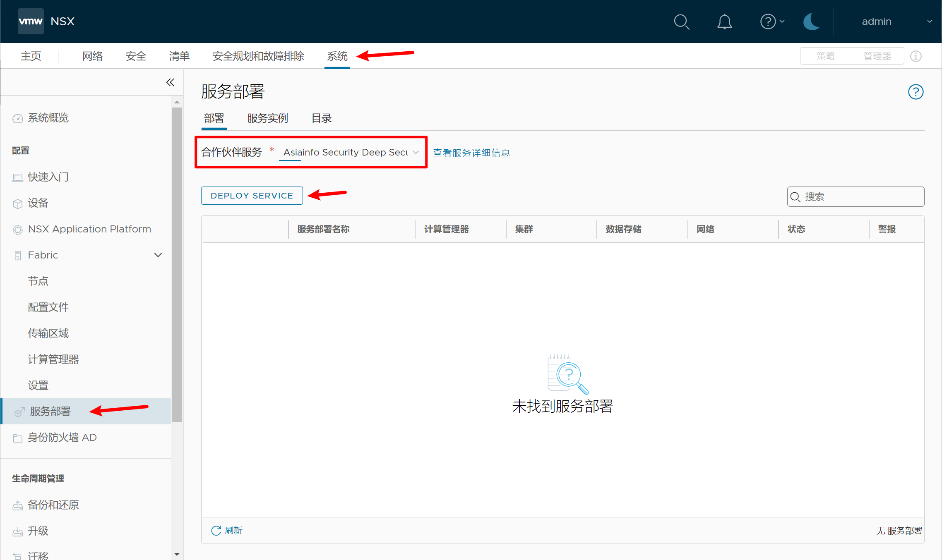Image resolution: width=942 pixels, height=560 pixels.
Task: Click the global search magnifier icon
Action: (681, 22)
